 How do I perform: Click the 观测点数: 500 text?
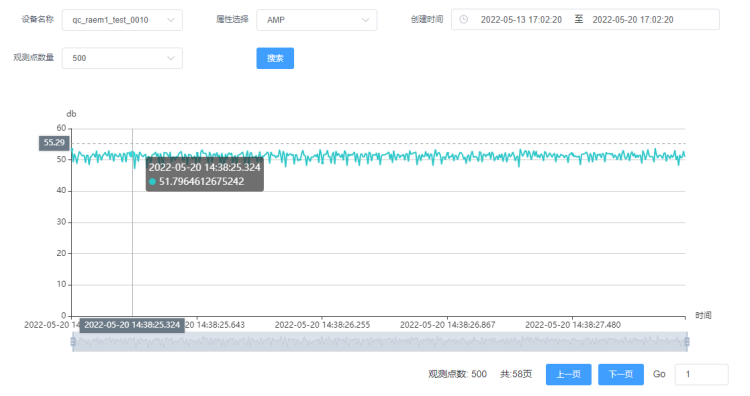point(457,374)
